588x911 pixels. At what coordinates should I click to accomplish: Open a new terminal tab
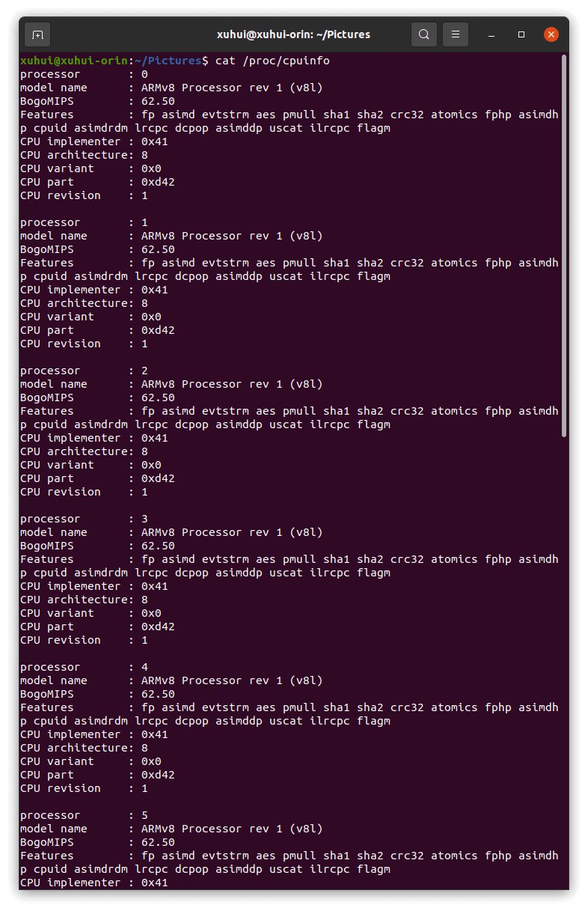(37, 34)
